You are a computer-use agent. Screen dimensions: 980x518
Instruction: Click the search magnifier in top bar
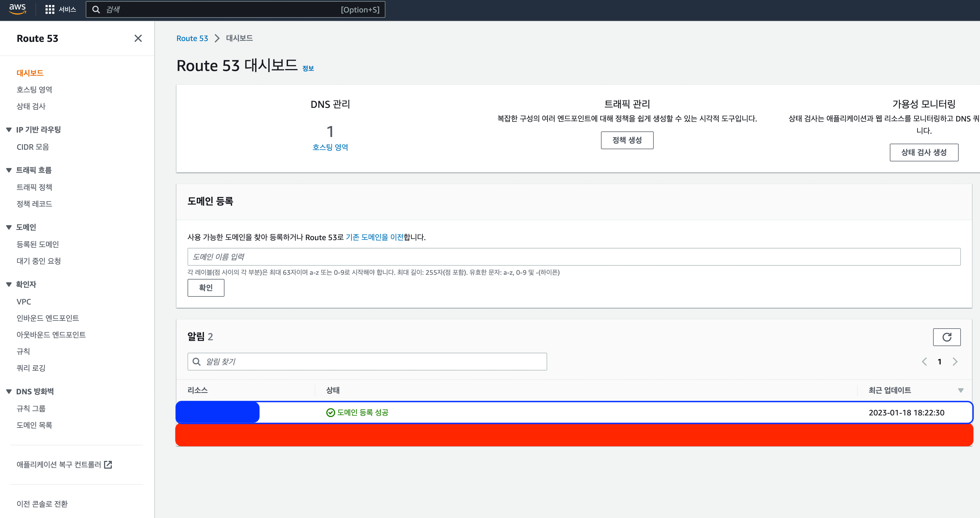(96, 9)
